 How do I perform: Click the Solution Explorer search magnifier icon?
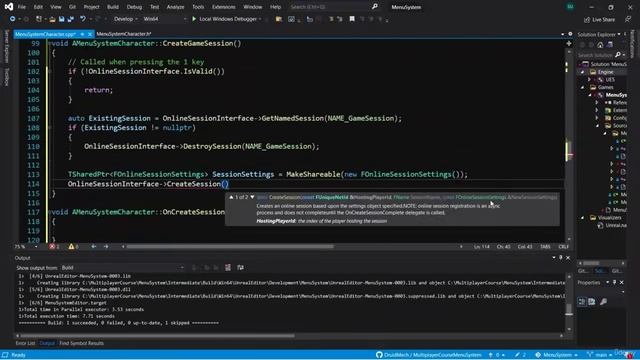[618, 55]
